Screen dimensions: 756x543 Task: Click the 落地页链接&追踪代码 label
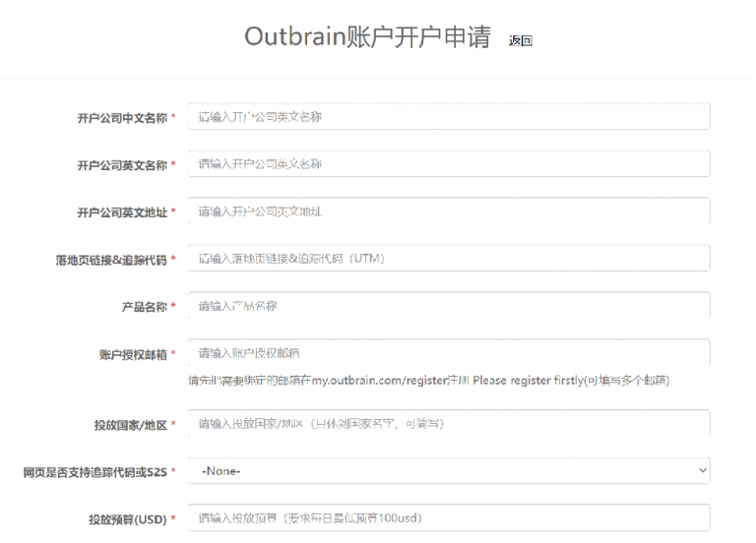pos(111,260)
